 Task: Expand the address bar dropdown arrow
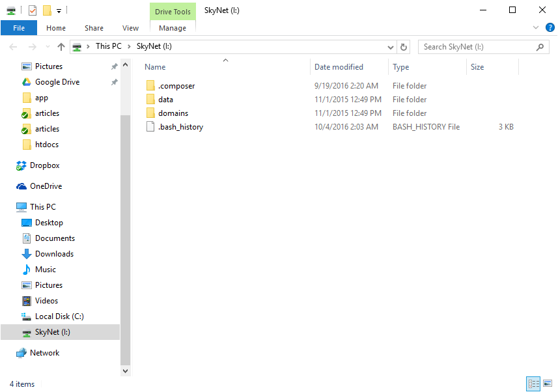391,46
